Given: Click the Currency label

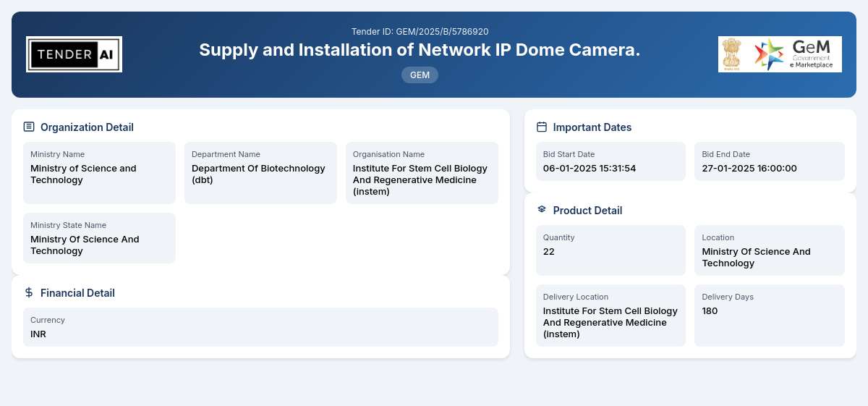Looking at the screenshot, I should tap(48, 320).
